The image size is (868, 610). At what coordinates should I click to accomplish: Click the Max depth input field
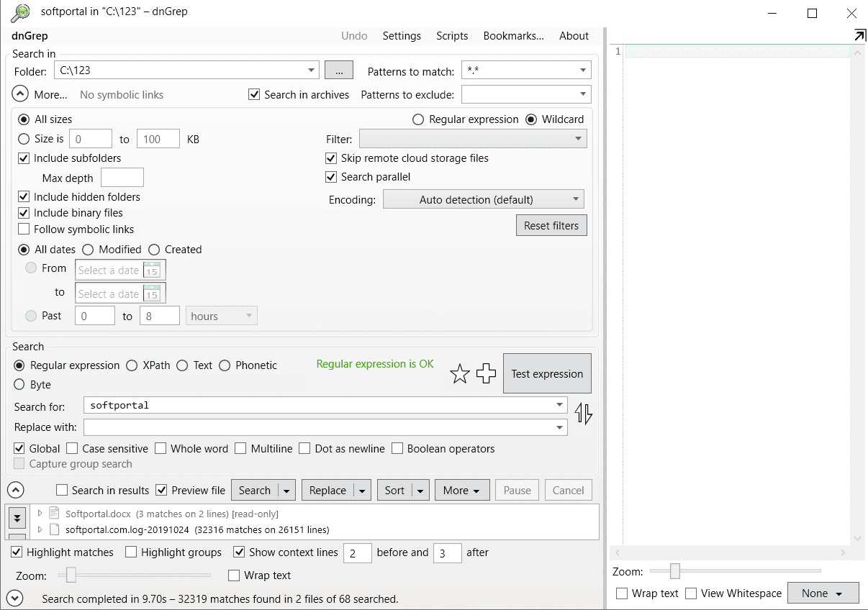(x=122, y=178)
